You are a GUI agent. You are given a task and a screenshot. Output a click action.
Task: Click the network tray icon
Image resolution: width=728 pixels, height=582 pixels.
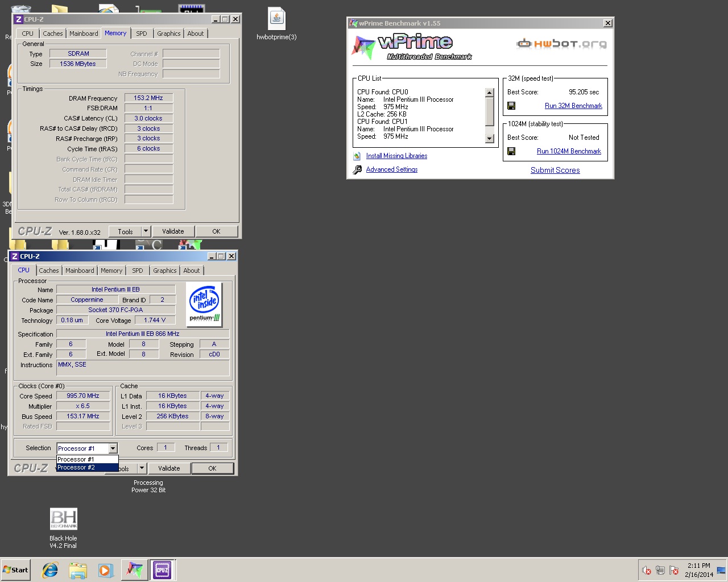[x=660, y=570]
